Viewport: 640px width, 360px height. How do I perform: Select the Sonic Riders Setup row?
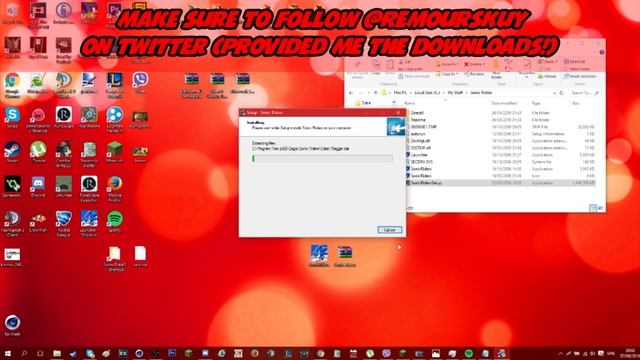tap(500, 183)
